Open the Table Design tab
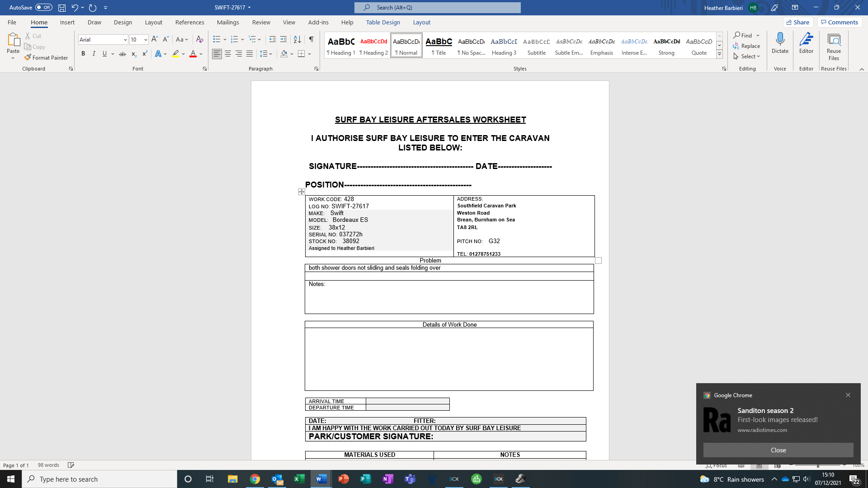 coord(383,22)
